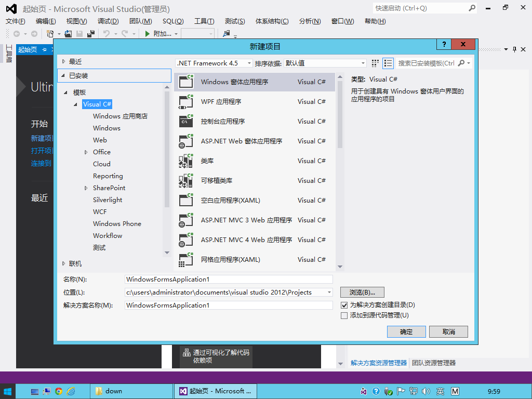The height and width of the screenshot is (399, 532).
Task: Click the help question mark button in dialog
Action: pos(444,45)
